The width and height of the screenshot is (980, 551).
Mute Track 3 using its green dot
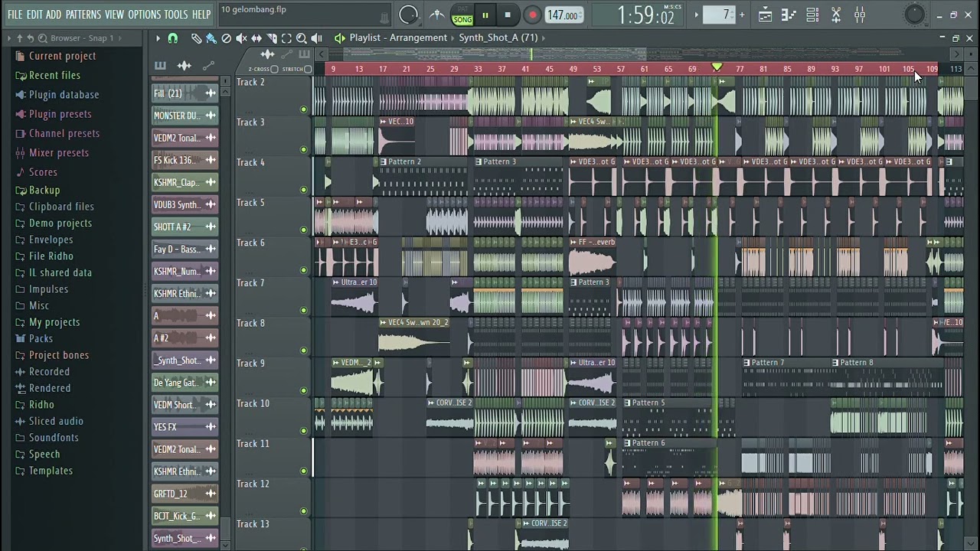(304, 150)
